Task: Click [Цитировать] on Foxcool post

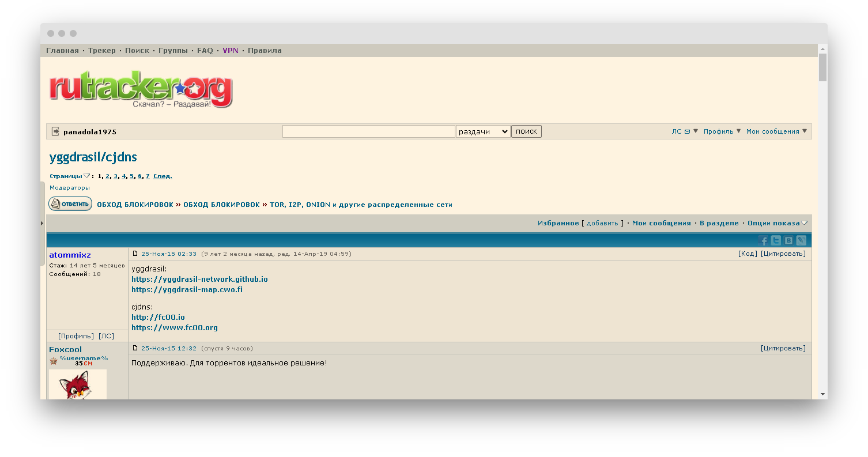Action: [x=783, y=348]
